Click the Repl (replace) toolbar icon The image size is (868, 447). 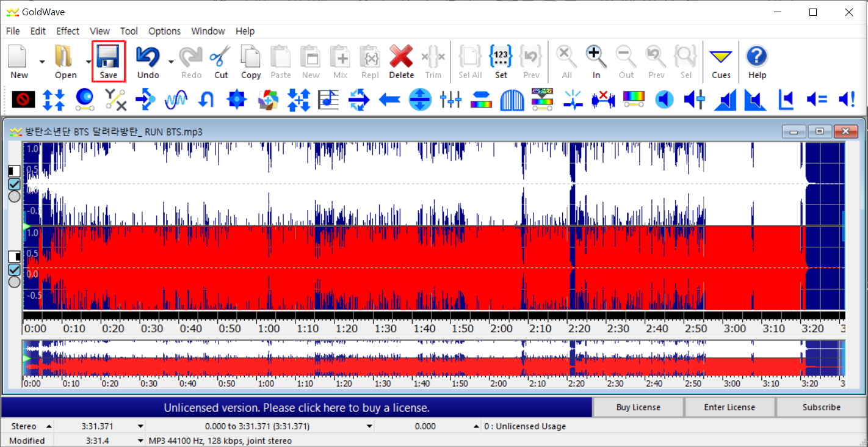(x=371, y=61)
